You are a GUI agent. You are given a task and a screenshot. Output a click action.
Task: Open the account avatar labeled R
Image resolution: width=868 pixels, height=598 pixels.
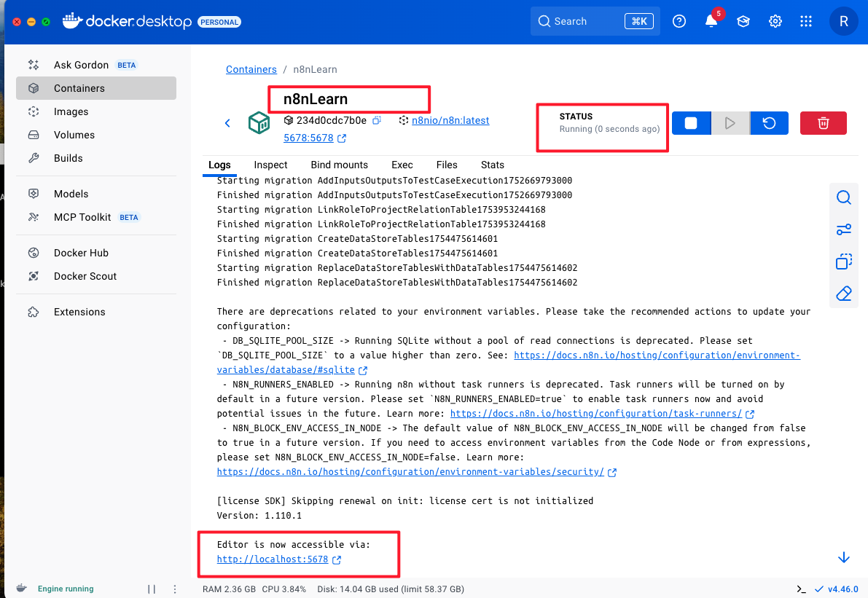pyautogui.click(x=844, y=21)
